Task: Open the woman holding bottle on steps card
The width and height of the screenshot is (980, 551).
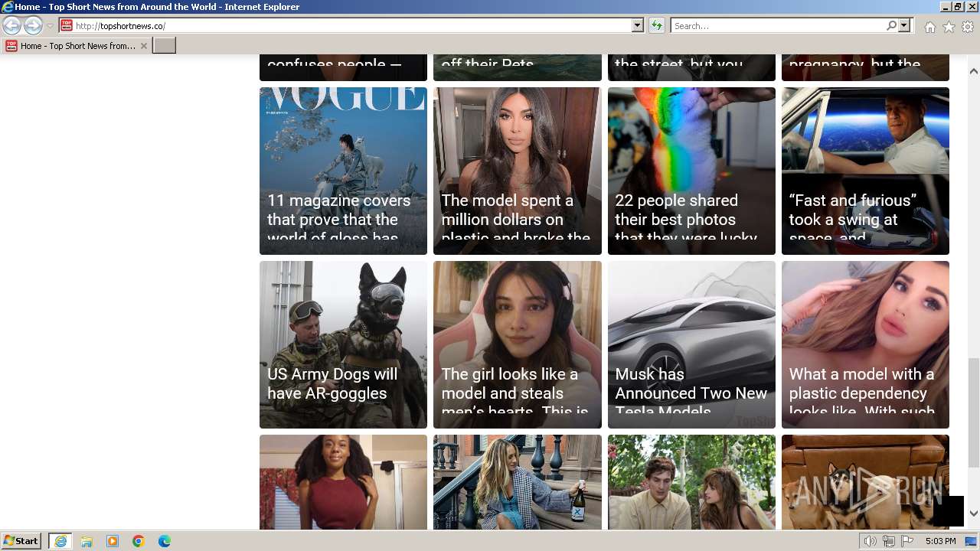Action: (518, 482)
